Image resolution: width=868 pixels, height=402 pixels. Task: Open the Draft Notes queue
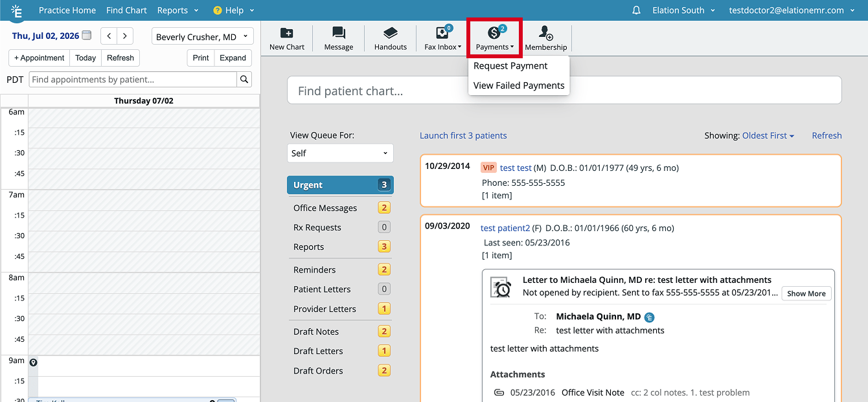click(340, 331)
